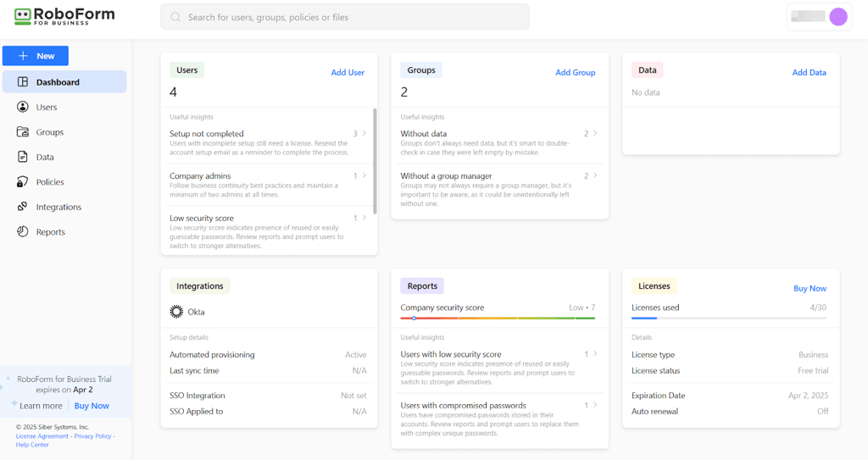
Task: Click the Add Data link
Action: pyautogui.click(x=809, y=73)
